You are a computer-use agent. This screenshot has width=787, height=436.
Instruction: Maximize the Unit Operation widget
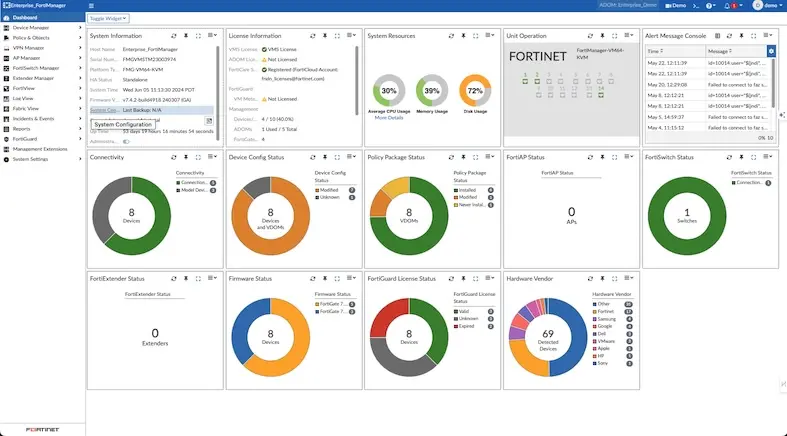(614, 36)
